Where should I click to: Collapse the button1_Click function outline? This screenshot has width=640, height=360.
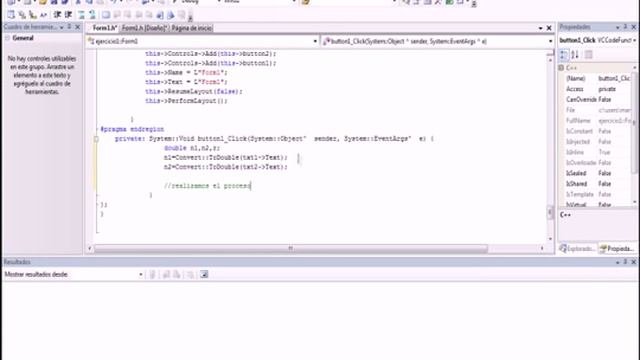[96, 139]
